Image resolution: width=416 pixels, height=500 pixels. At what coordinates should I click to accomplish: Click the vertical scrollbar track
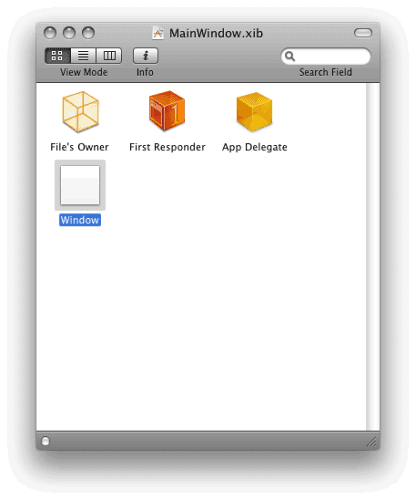pyautogui.click(x=373, y=257)
